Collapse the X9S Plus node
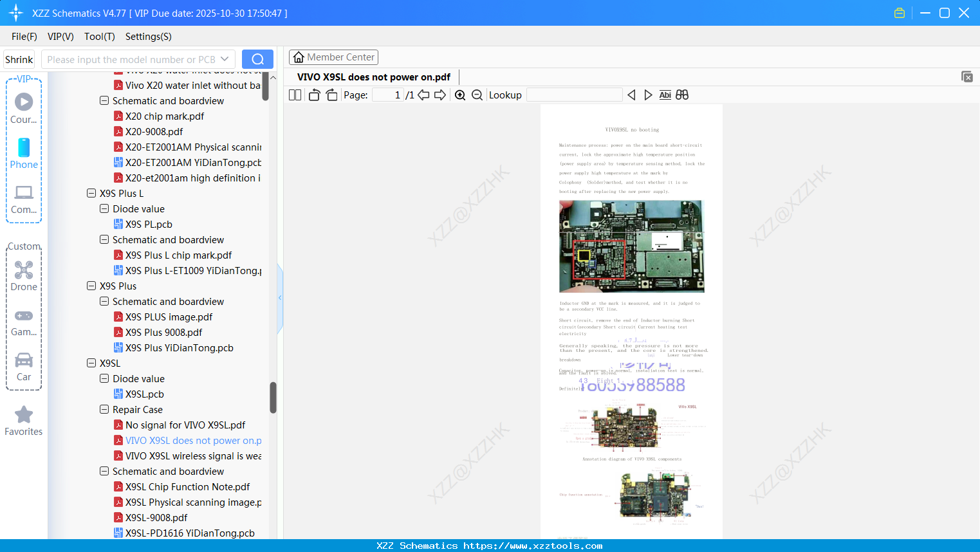Viewport: 980px width, 552px height. click(x=91, y=286)
